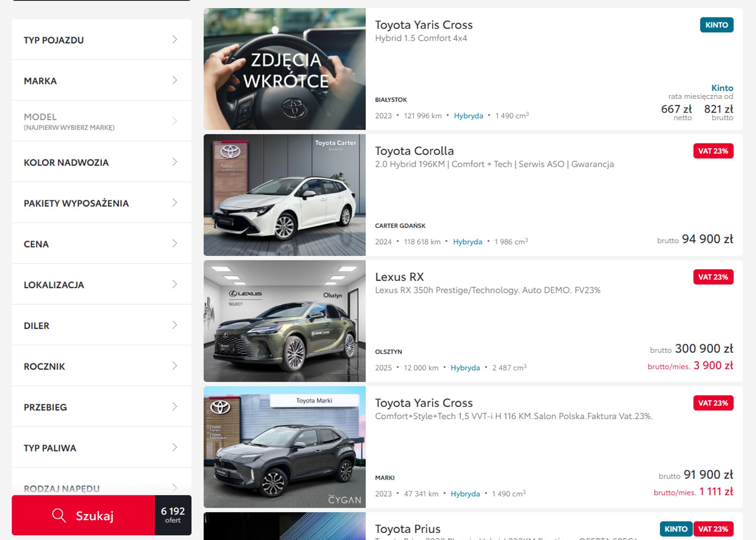Click the '667 zł' netto monthly rate
Viewport: 756px width, 540px height.
coord(676,109)
